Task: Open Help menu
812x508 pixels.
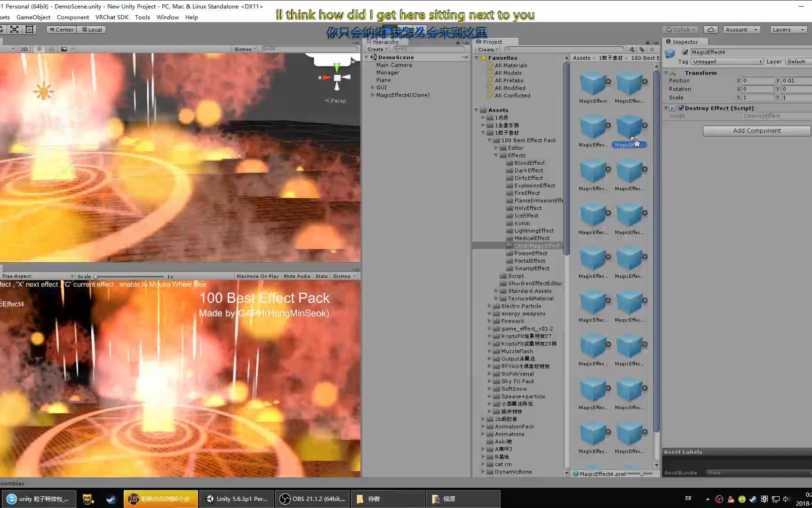Action: pos(191,17)
